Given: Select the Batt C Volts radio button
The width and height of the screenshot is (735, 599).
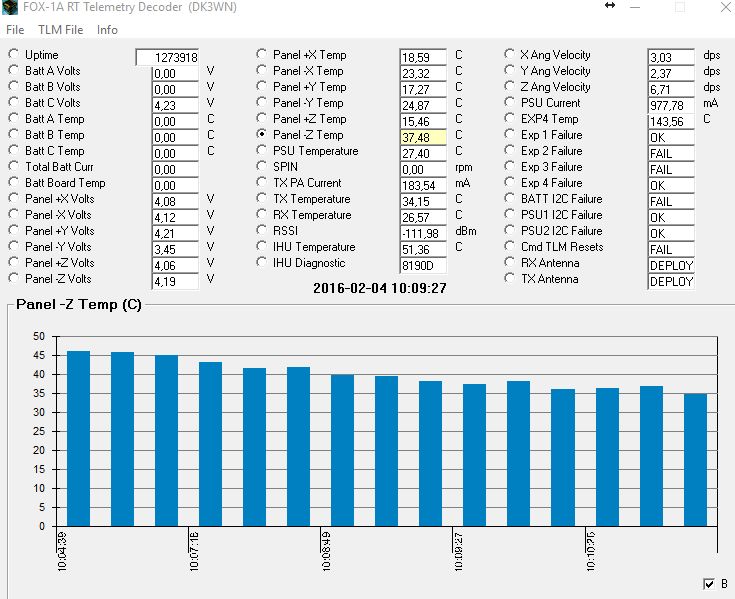Looking at the screenshot, I should tap(14, 102).
